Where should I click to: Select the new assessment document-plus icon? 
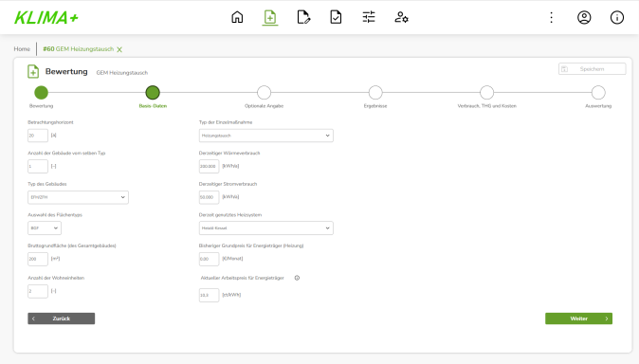pyautogui.click(x=270, y=17)
